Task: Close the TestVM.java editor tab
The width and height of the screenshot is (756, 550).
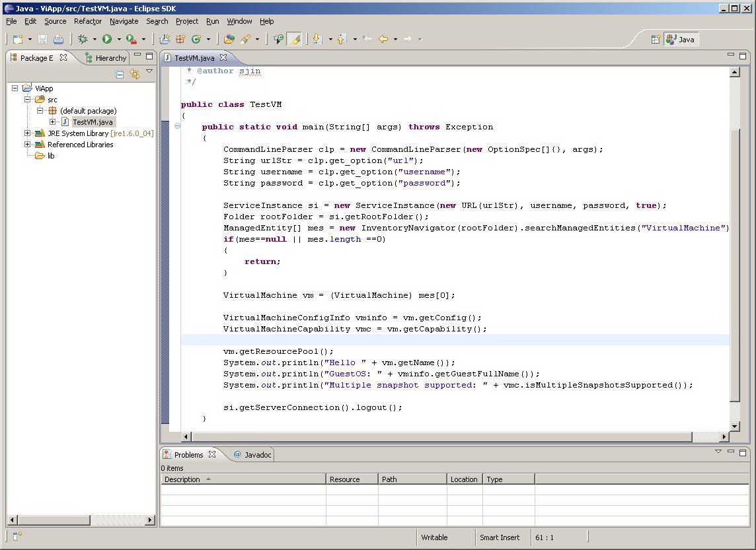Action: click(x=223, y=57)
